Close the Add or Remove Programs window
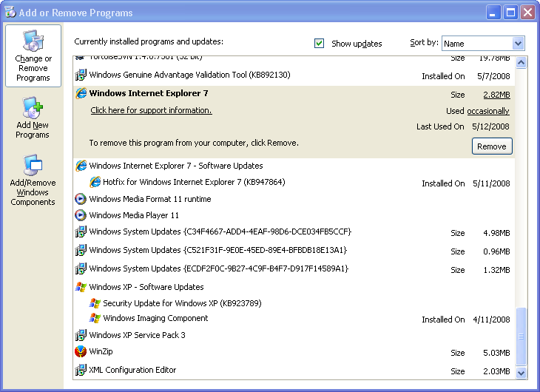 (528, 13)
